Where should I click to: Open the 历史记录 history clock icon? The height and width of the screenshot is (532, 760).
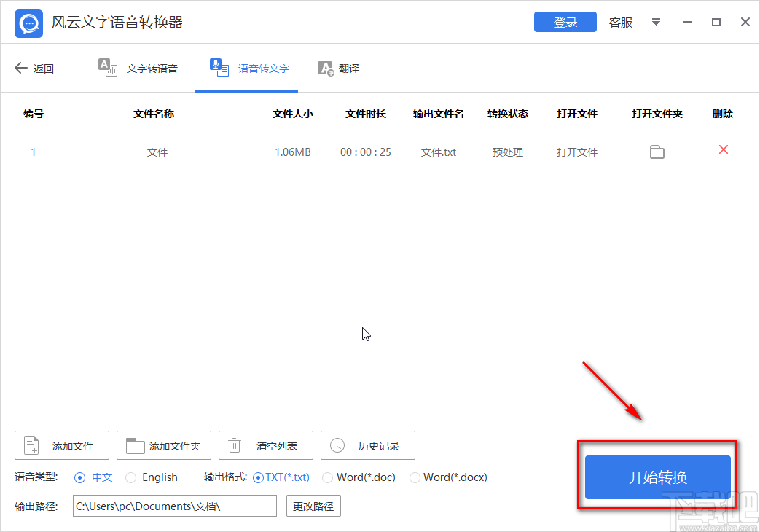click(336, 445)
